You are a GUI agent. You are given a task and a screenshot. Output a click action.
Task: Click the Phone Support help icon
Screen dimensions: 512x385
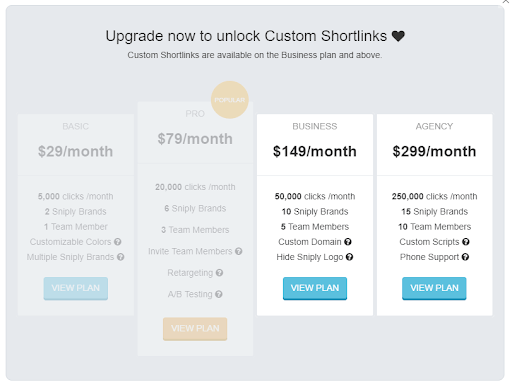466,257
